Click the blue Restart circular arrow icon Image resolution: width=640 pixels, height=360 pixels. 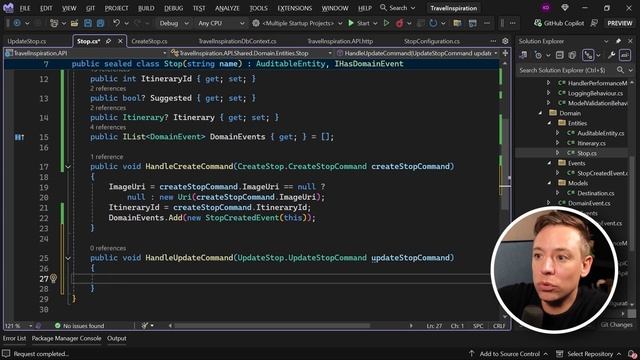coord(433,23)
